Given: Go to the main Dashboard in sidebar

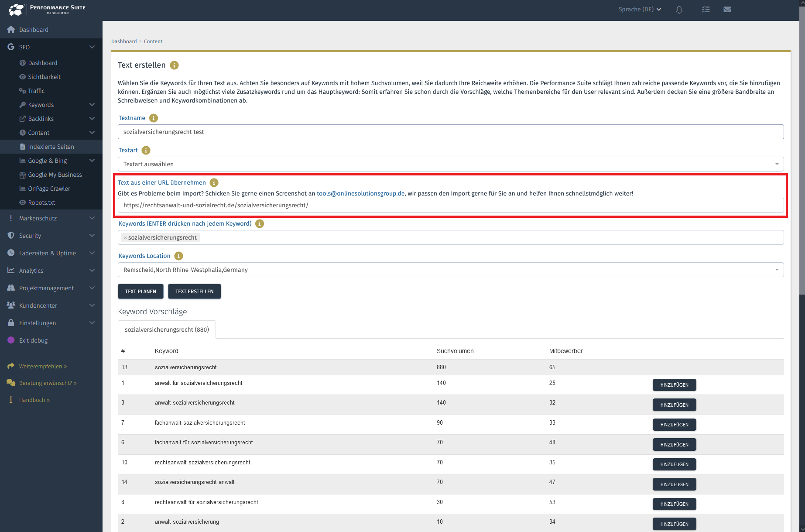Looking at the screenshot, I should coord(34,30).
